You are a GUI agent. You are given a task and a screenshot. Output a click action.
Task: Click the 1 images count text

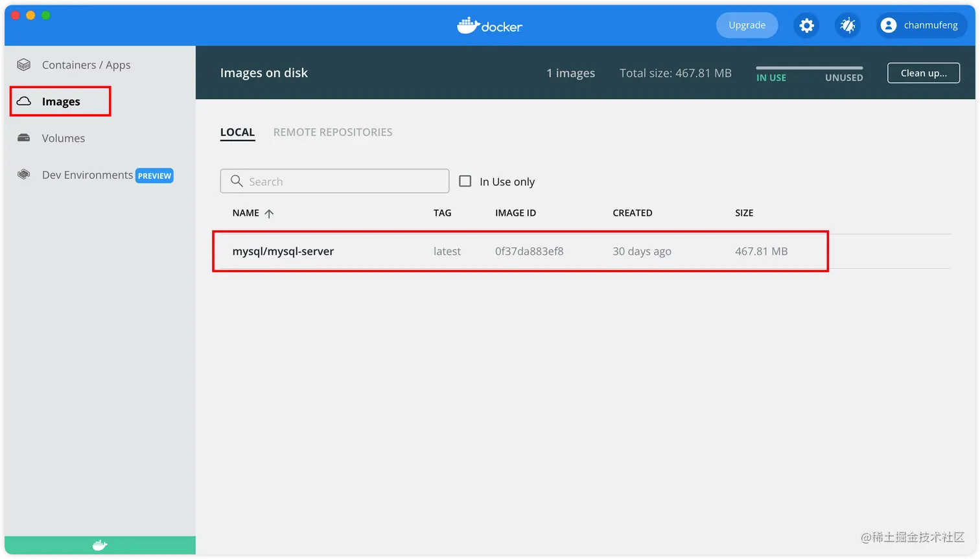(570, 73)
